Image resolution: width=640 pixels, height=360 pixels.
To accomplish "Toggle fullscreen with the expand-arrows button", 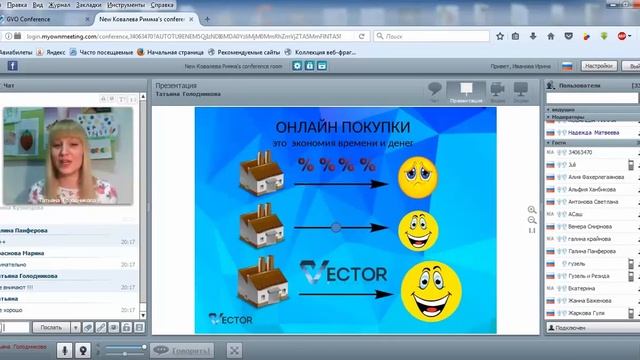I will point(234,350).
